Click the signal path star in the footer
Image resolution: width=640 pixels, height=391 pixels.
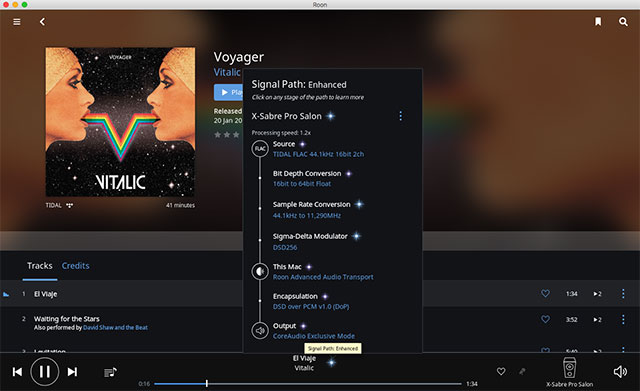pos(331,362)
